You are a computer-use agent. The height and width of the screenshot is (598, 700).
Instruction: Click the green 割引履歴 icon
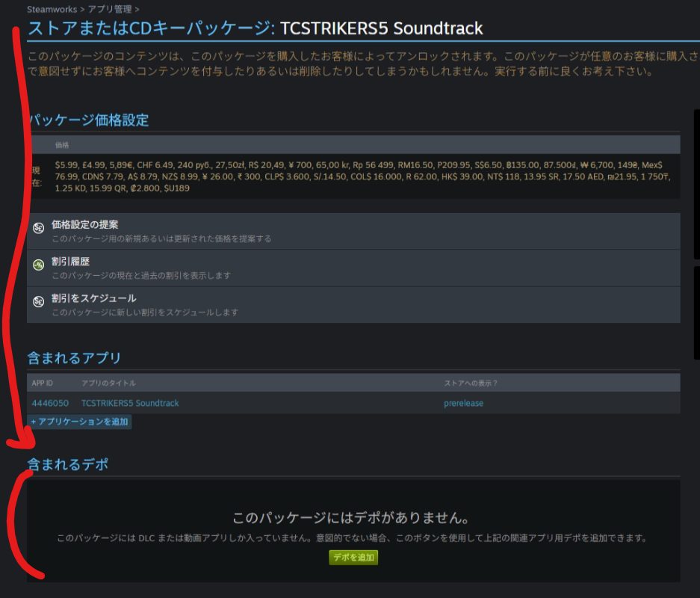pos(39,265)
